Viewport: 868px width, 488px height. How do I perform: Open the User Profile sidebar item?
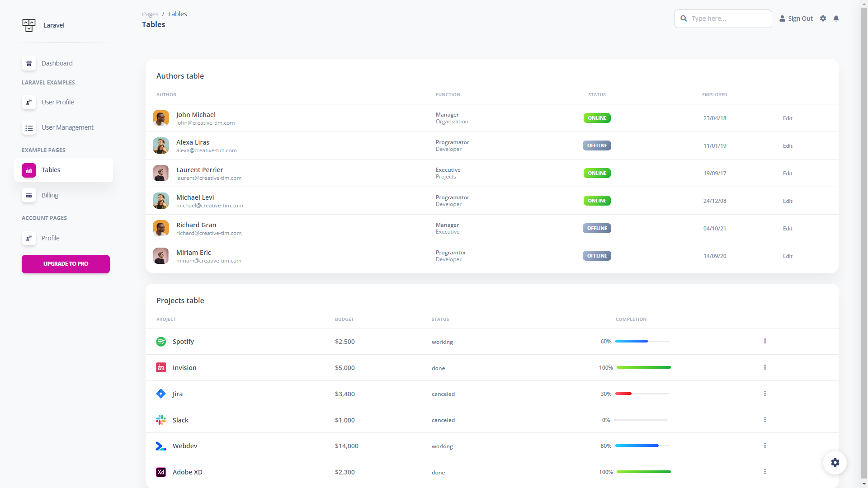pos(57,102)
